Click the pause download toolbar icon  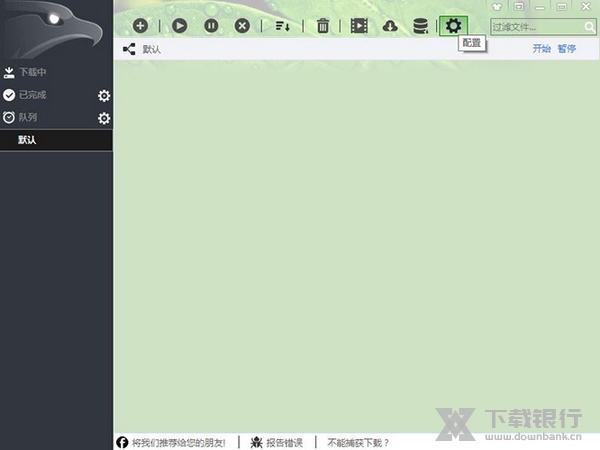coord(211,26)
